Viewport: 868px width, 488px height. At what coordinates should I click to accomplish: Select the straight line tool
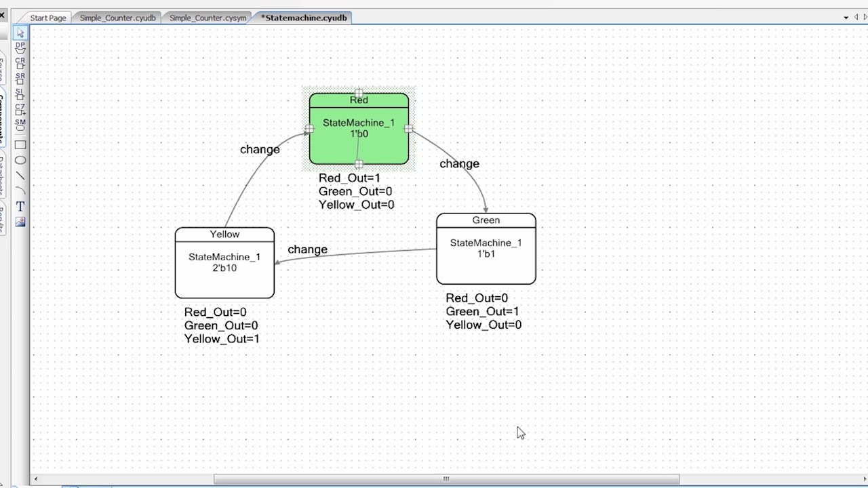point(20,176)
